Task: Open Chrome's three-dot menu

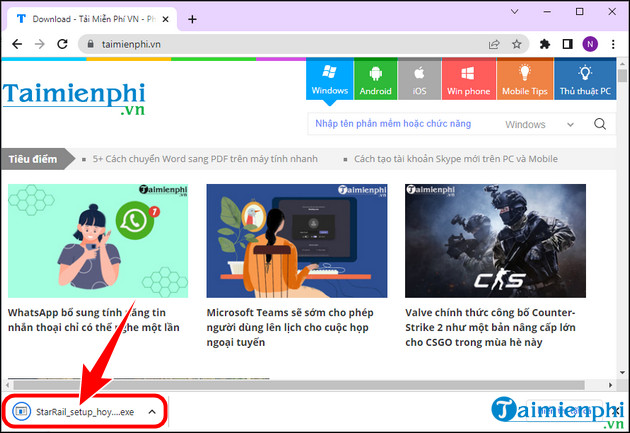Action: tap(613, 44)
